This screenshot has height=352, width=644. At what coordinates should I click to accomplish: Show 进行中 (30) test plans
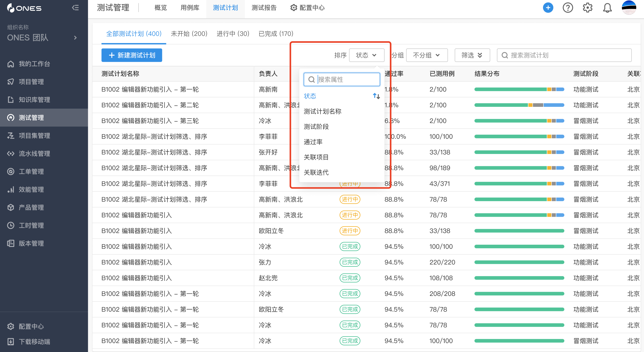pos(233,34)
